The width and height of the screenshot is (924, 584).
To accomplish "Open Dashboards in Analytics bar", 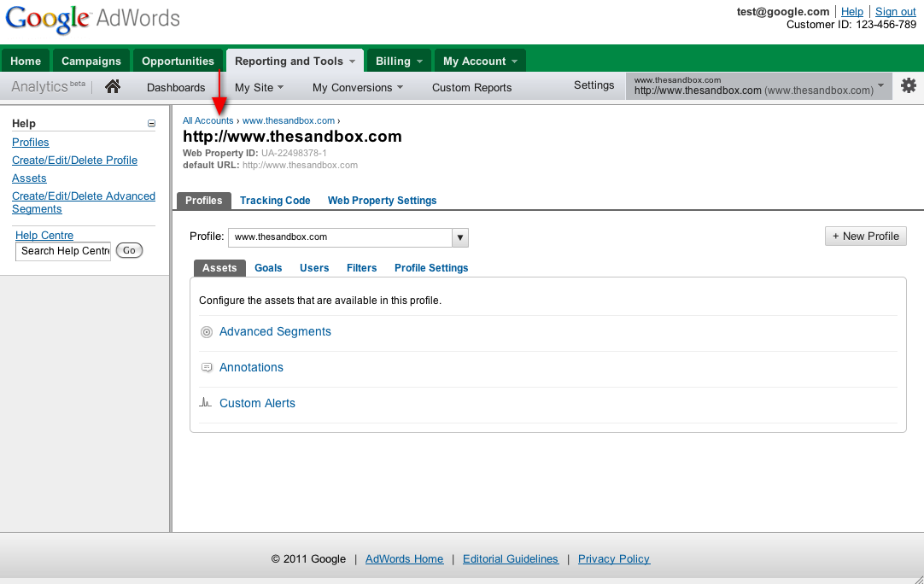I will pyautogui.click(x=176, y=87).
